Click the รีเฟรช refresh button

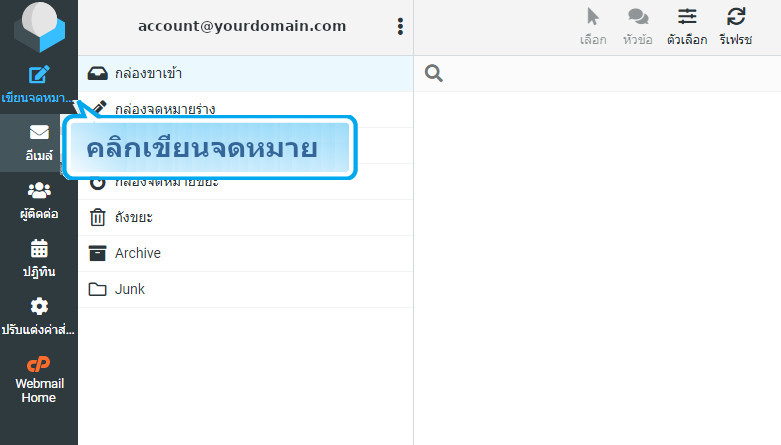736,27
